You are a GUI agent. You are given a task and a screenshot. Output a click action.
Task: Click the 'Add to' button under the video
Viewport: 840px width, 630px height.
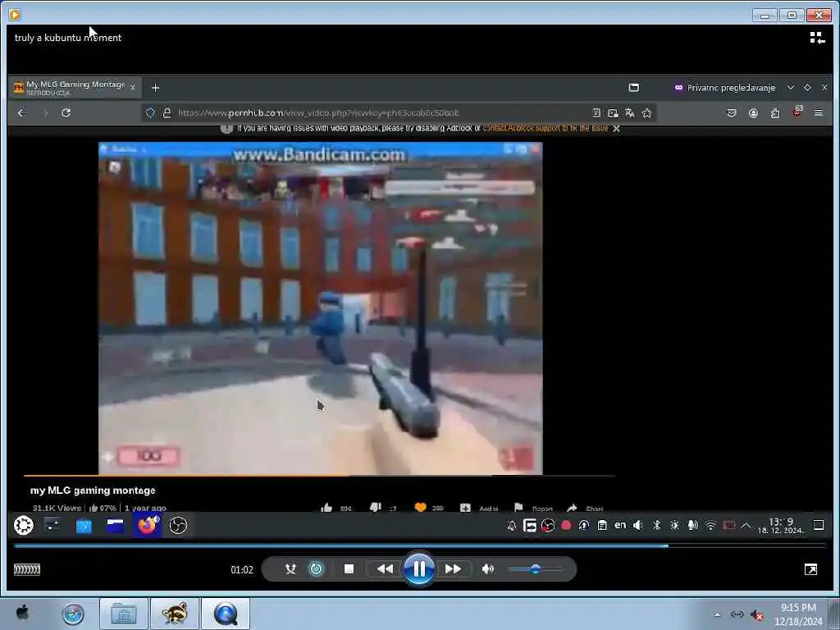(479, 508)
